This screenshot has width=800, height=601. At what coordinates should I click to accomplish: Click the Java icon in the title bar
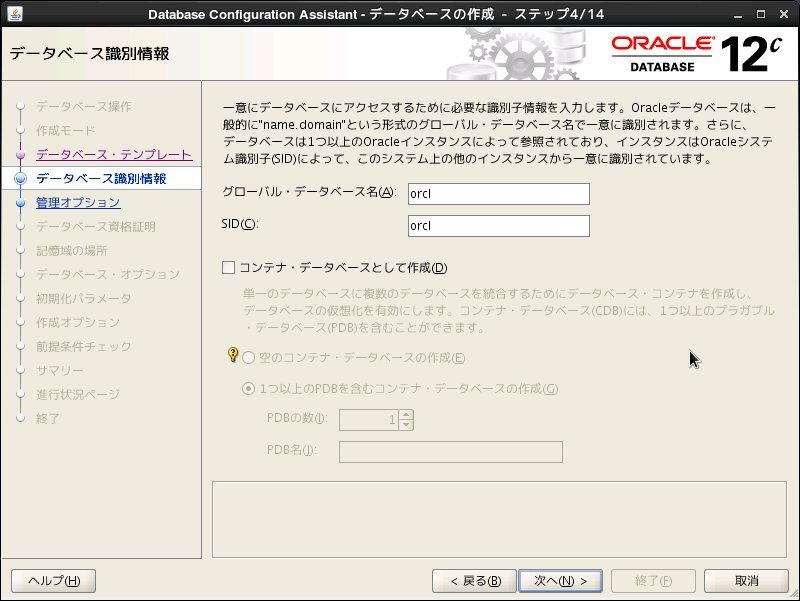(15, 14)
